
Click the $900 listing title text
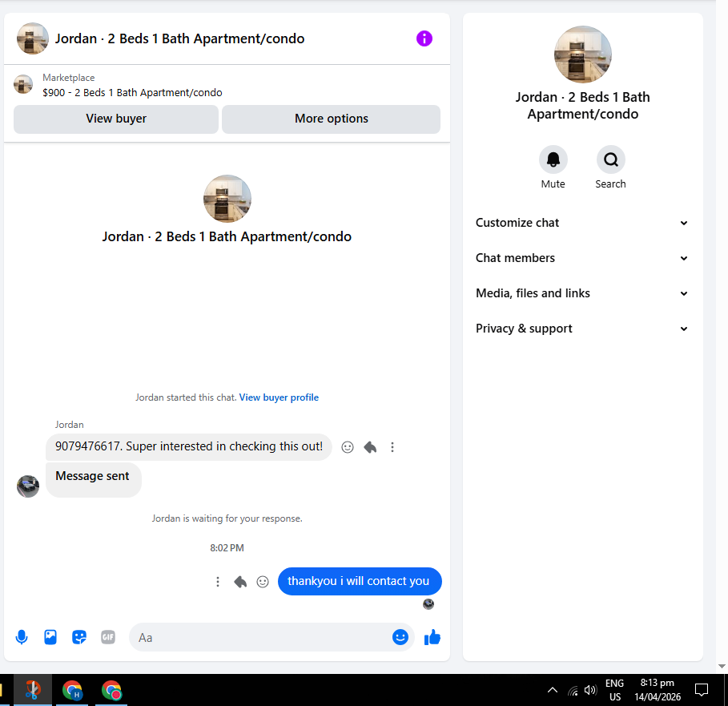(x=132, y=93)
